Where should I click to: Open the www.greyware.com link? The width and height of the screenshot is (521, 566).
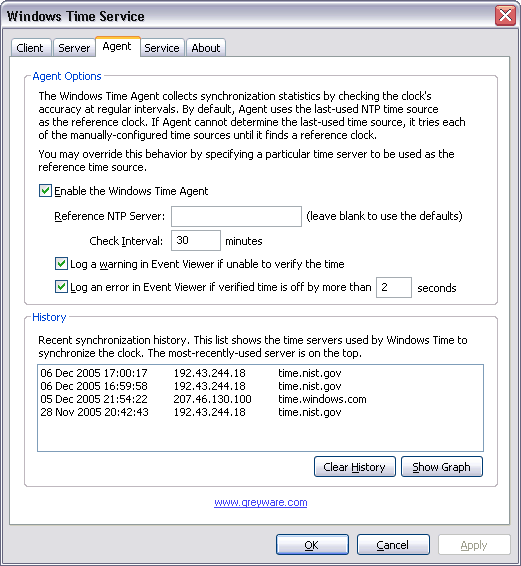coord(261,502)
